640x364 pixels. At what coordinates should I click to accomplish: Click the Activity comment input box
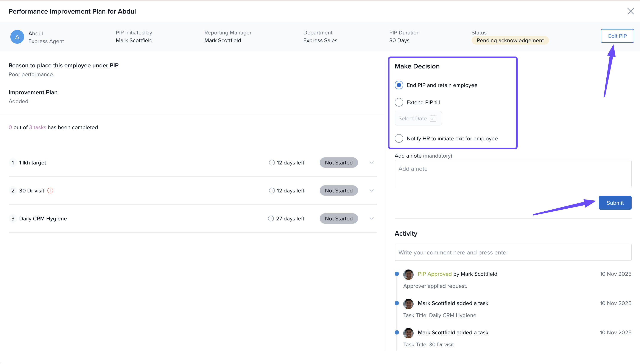coord(513,252)
